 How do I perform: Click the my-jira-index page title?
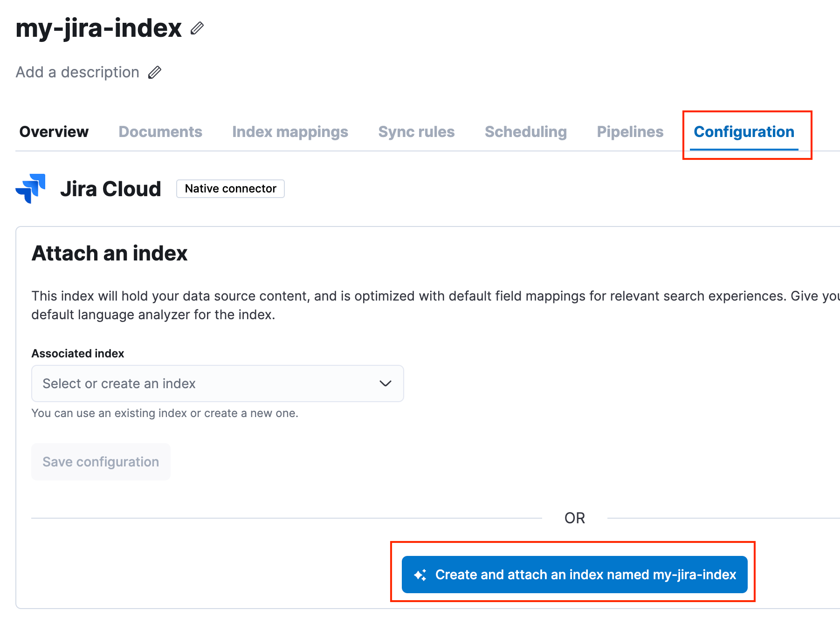tap(98, 28)
